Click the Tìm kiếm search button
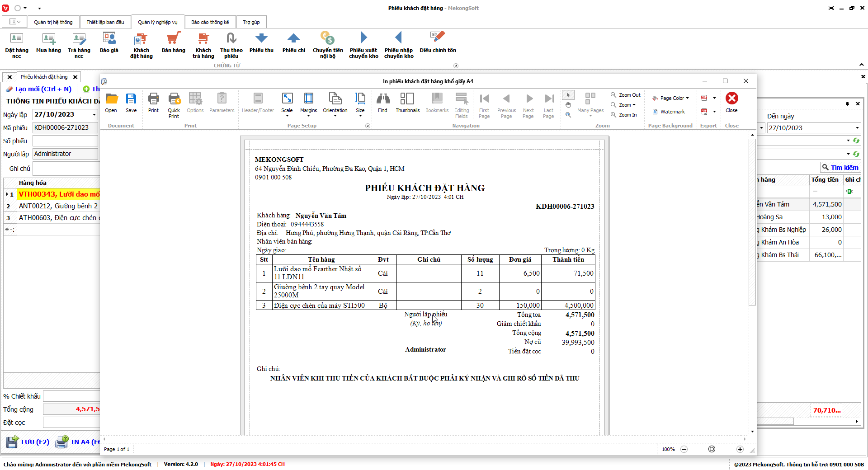The height and width of the screenshot is (470, 868). coord(840,168)
